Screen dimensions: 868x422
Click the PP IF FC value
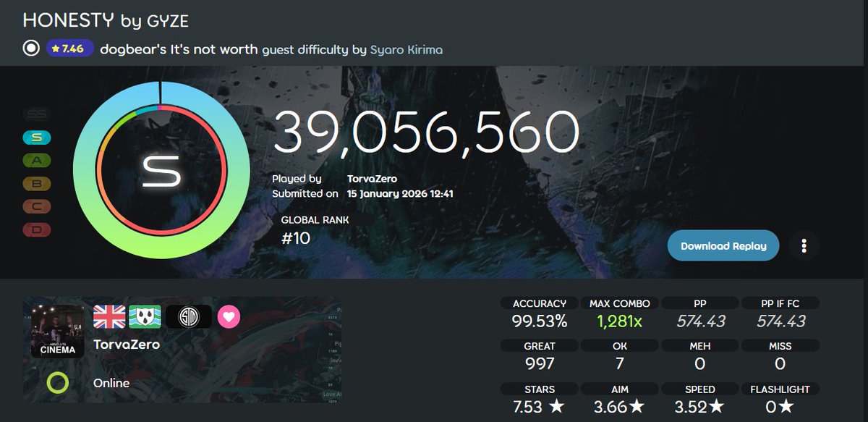780,321
